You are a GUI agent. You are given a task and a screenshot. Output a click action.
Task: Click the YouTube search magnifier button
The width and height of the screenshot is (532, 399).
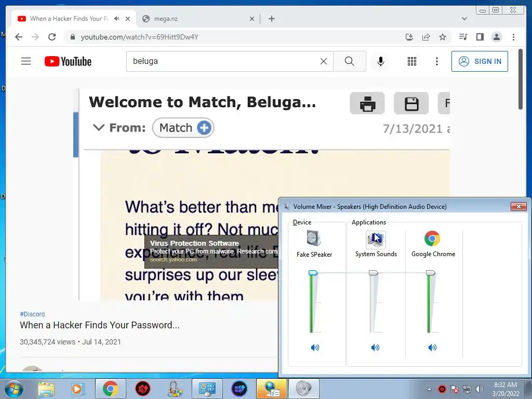point(350,61)
